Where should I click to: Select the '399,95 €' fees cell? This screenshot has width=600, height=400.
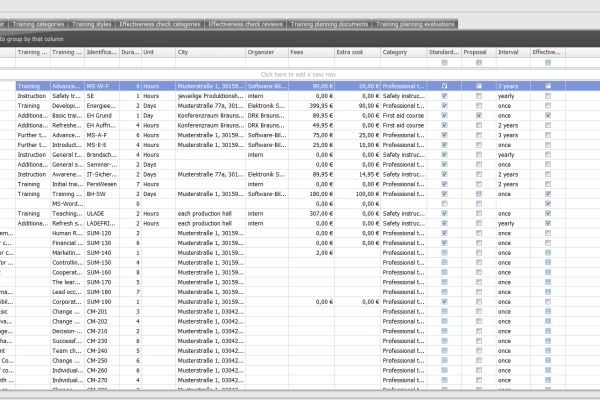pyautogui.click(x=311, y=106)
